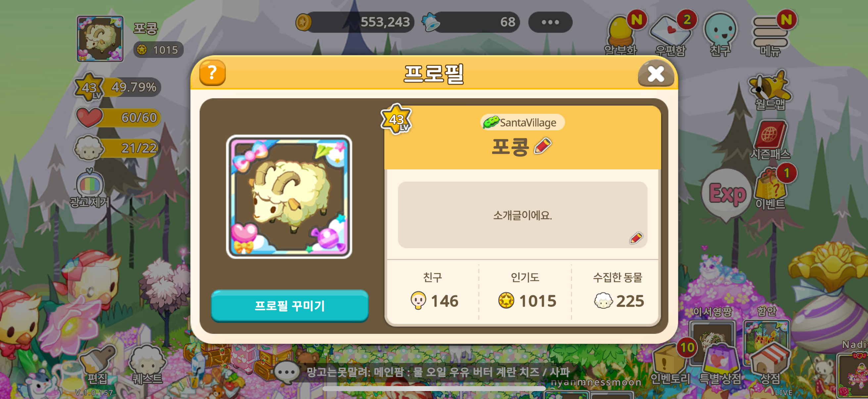Open the 상점 shop icon

click(770, 364)
